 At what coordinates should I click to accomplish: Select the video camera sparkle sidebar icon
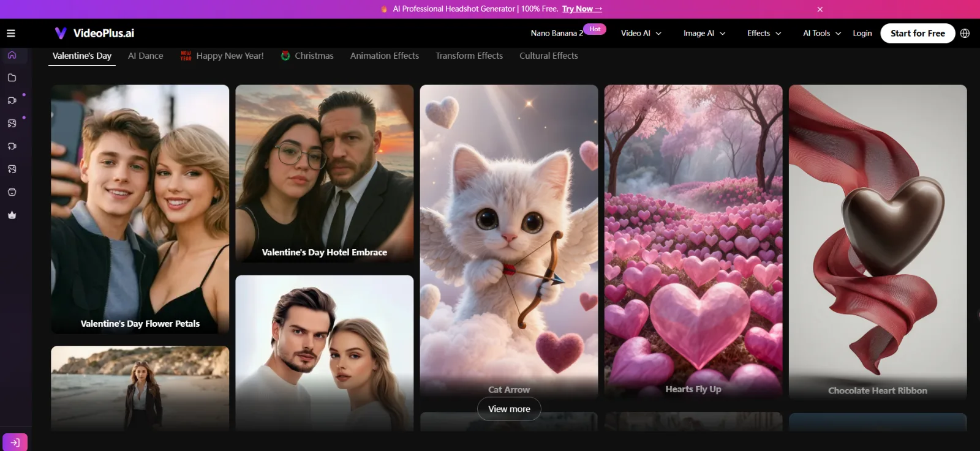coord(12,146)
